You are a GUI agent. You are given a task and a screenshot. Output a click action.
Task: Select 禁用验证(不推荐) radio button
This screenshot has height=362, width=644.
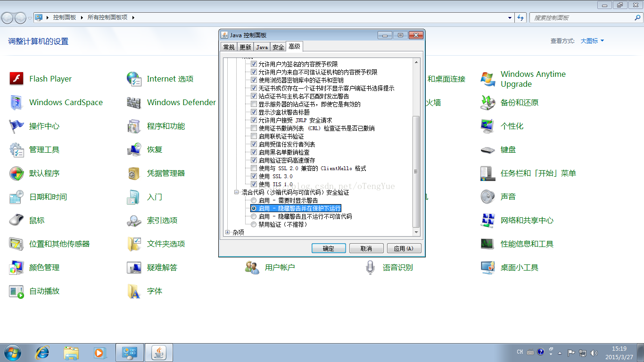[x=254, y=224]
